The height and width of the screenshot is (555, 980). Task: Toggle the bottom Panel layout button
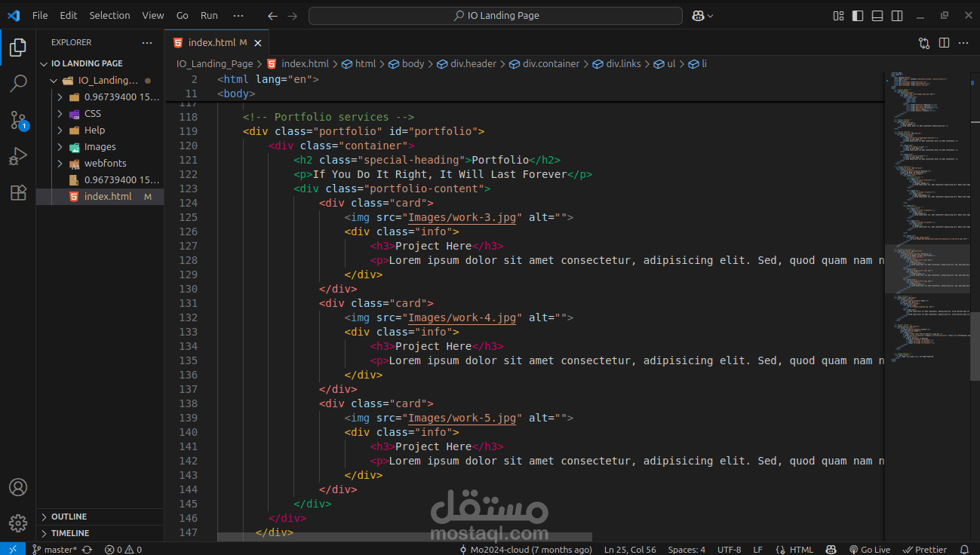click(877, 16)
